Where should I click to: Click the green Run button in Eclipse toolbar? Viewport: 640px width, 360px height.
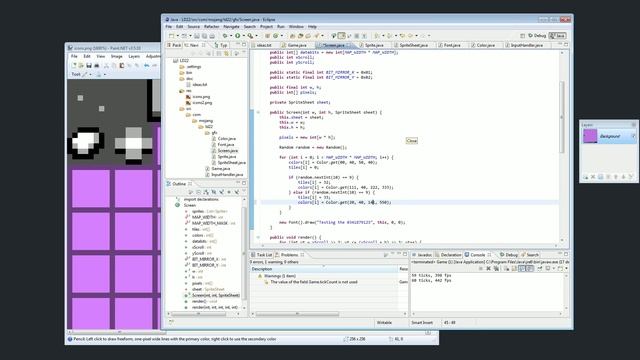(x=238, y=36)
